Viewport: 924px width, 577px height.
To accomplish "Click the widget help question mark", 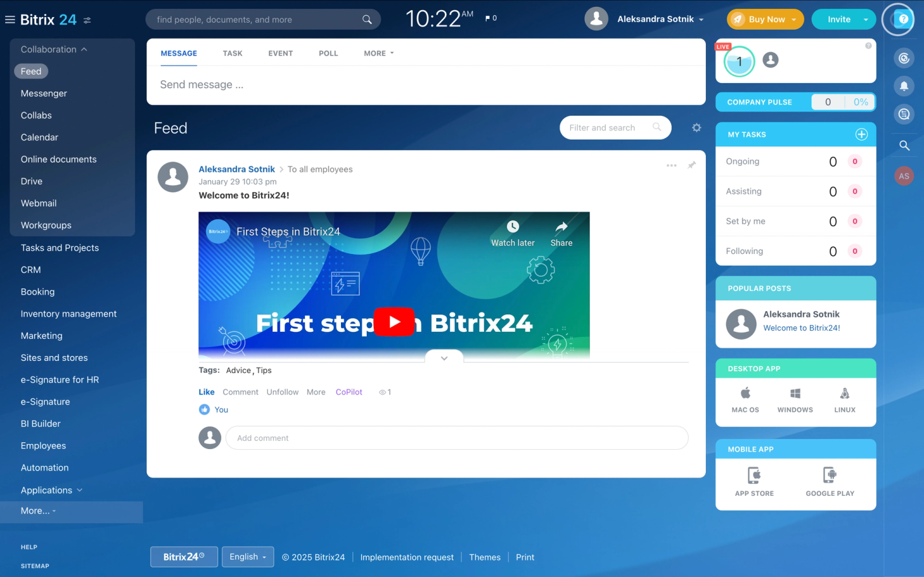I will tap(868, 46).
